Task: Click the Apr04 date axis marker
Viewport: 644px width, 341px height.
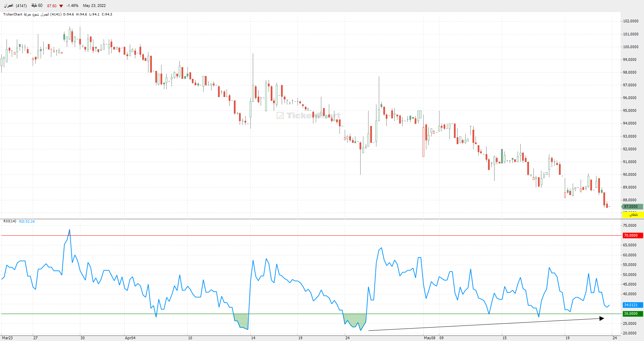Action: click(130, 338)
